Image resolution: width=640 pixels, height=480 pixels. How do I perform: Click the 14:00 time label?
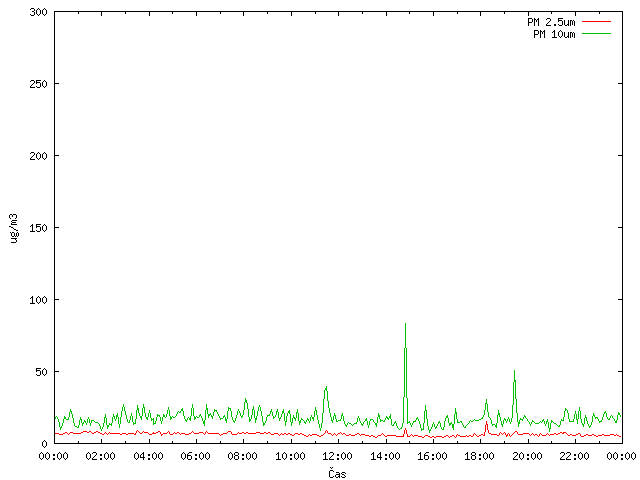tap(385, 456)
